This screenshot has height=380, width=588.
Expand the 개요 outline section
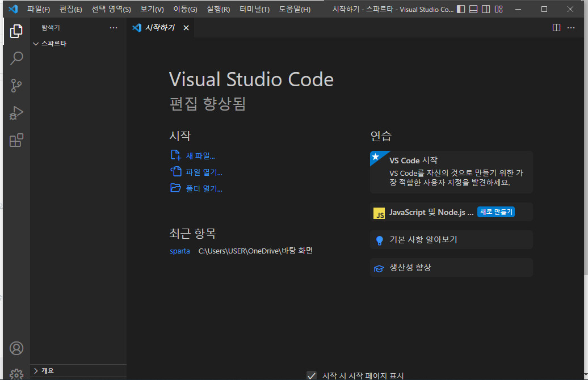coord(78,370)
